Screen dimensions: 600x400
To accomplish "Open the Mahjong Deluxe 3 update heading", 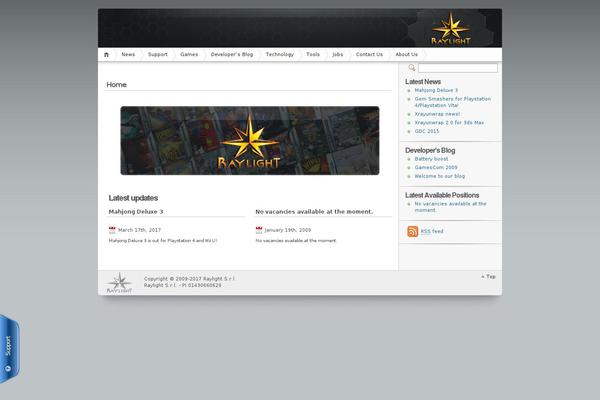I will pos(136,212).
